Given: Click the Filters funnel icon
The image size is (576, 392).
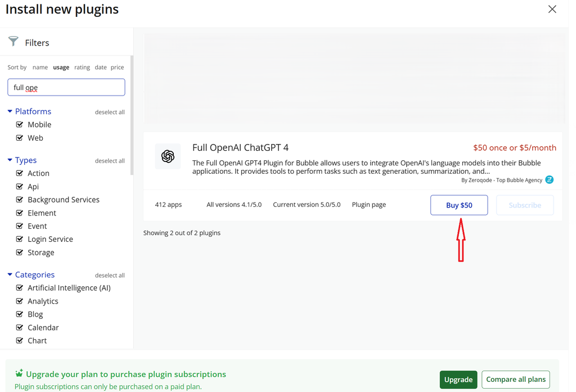Looking at the screenshot, I should [13, 42].
